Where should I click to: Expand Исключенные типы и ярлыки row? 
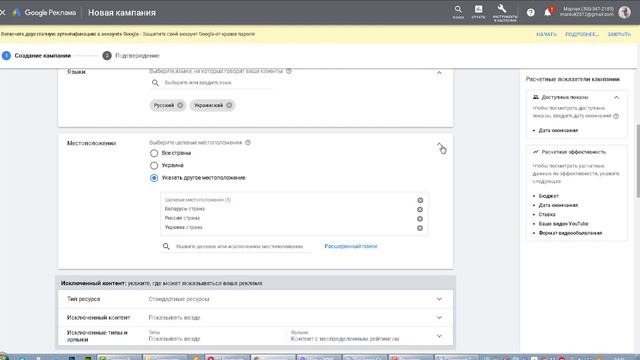256,336
